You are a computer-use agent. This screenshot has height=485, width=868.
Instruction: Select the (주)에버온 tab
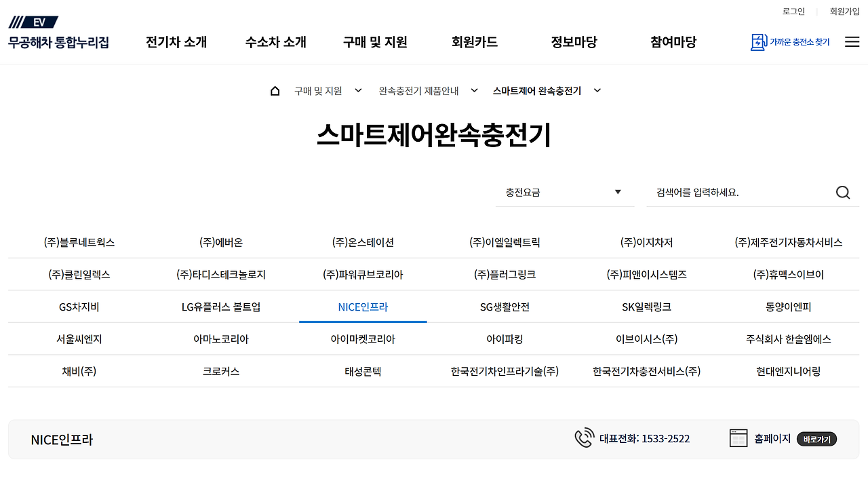[x=221, y=242]
